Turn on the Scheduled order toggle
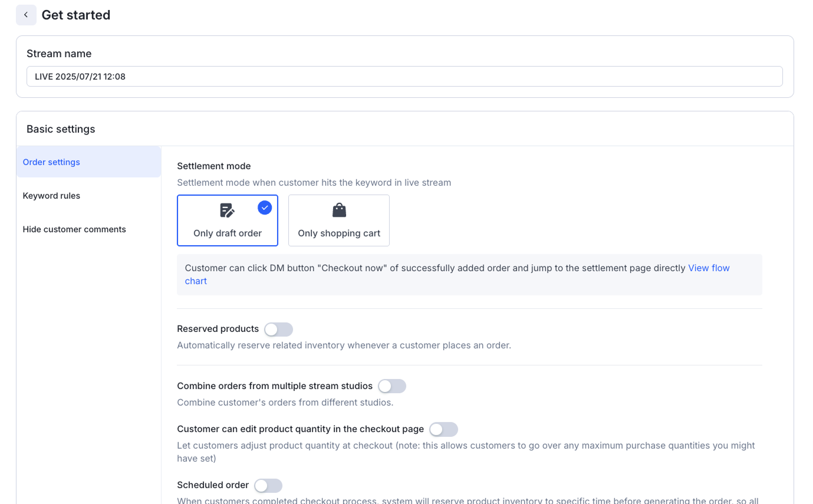This screenshot has width=813, height=504. point(268,485)
